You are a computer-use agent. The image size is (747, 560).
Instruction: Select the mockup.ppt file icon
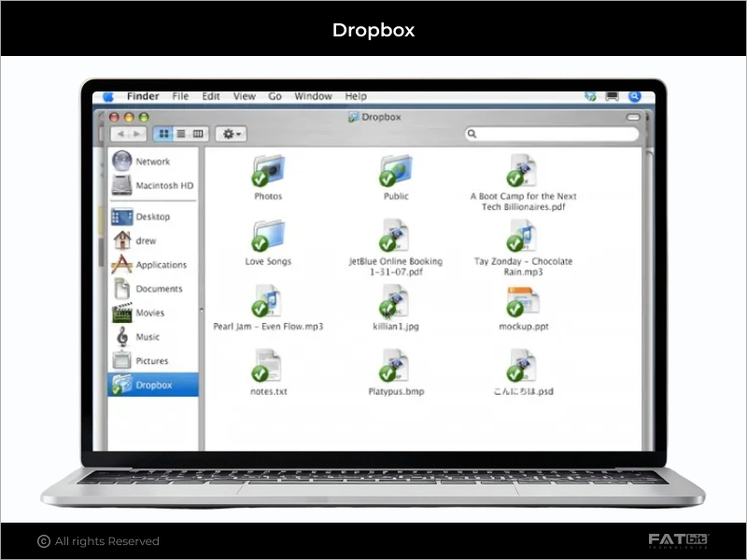[523, 301]
